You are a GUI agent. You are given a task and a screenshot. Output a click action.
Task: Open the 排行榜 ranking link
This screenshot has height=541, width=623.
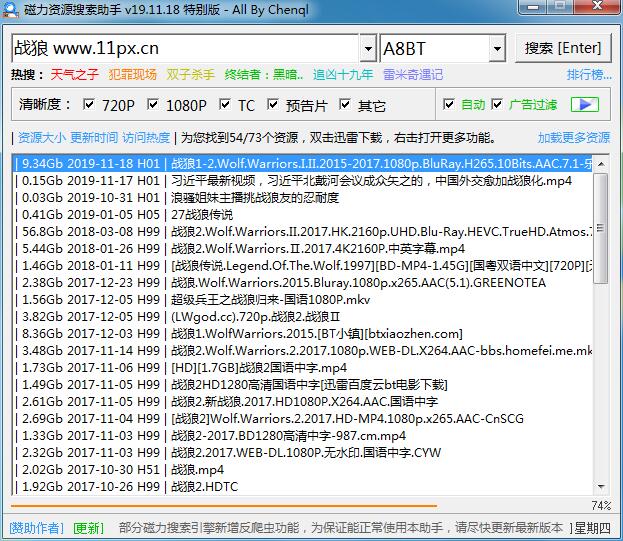(x=589, y=74)
